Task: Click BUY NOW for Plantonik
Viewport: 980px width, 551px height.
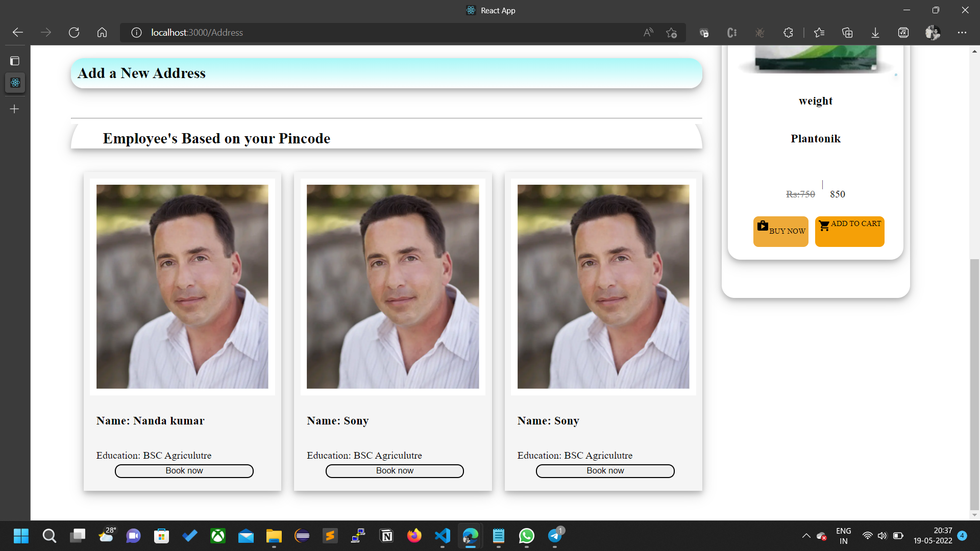Action: click(x=780, y=231)
